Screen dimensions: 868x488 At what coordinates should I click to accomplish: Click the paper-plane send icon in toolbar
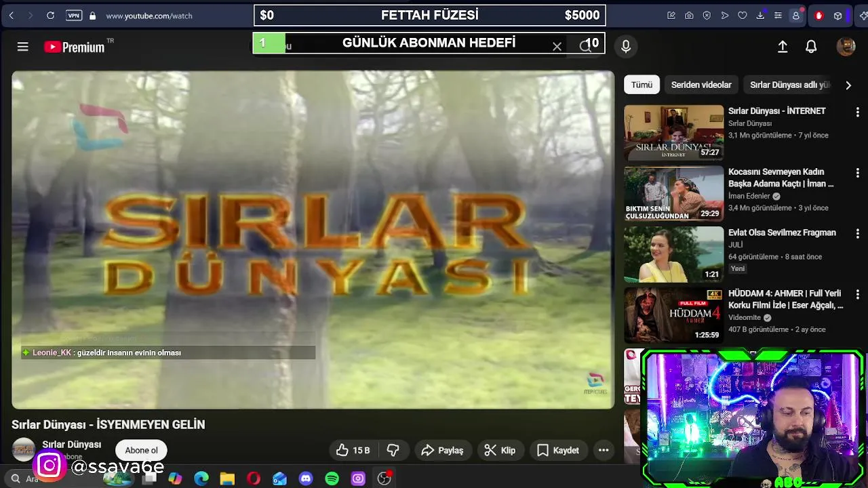click(725, 16)
